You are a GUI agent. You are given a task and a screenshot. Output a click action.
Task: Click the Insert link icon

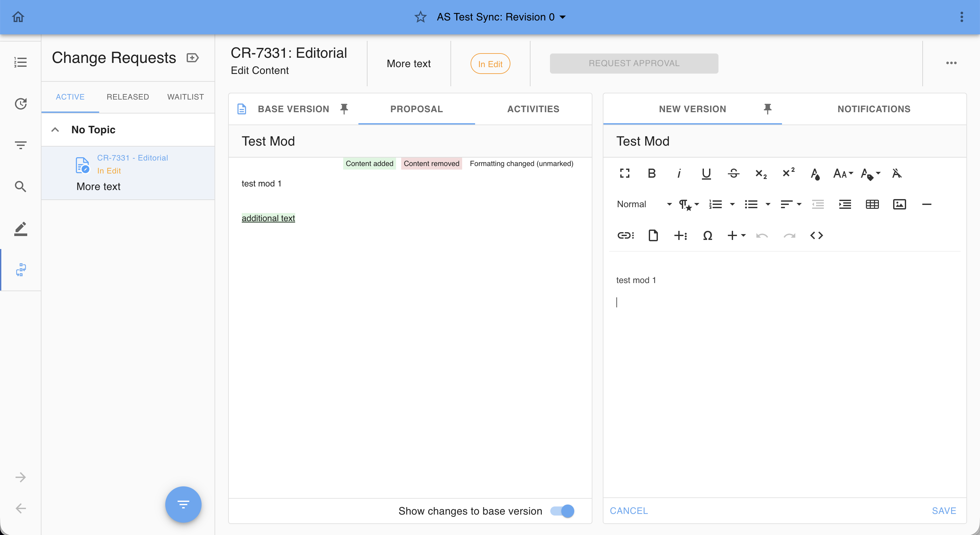click(x=625, y=235)
